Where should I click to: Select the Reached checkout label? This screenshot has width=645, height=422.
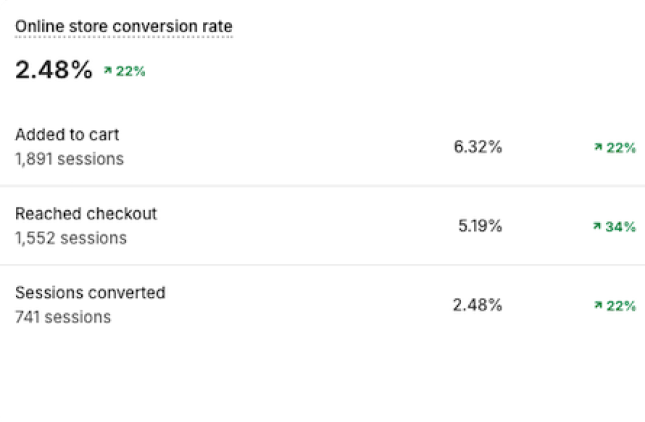(x=86, y=214)
